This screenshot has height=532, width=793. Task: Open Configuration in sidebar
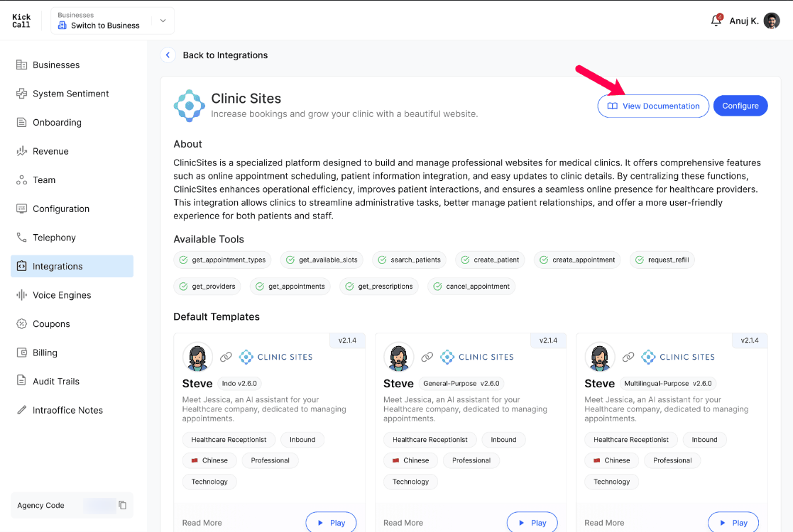(72, 209)
